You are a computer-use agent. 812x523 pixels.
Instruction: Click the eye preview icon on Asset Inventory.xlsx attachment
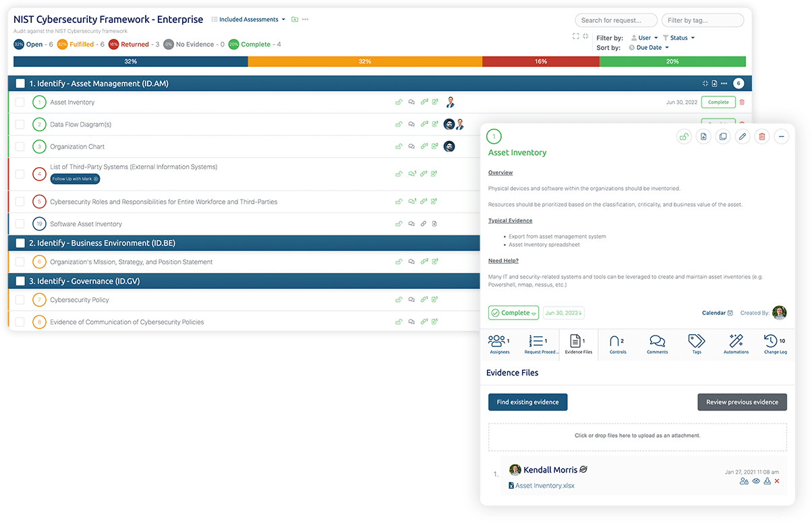coord(756,481)
